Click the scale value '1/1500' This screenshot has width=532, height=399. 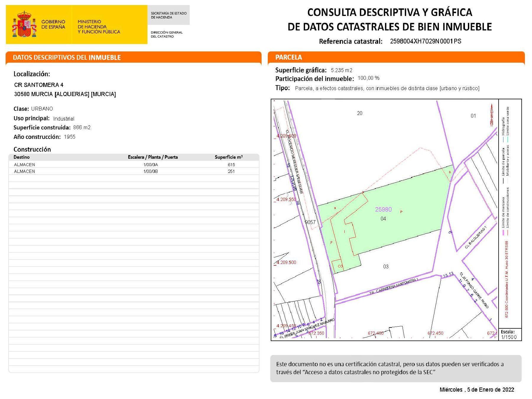tap(509, 337)
